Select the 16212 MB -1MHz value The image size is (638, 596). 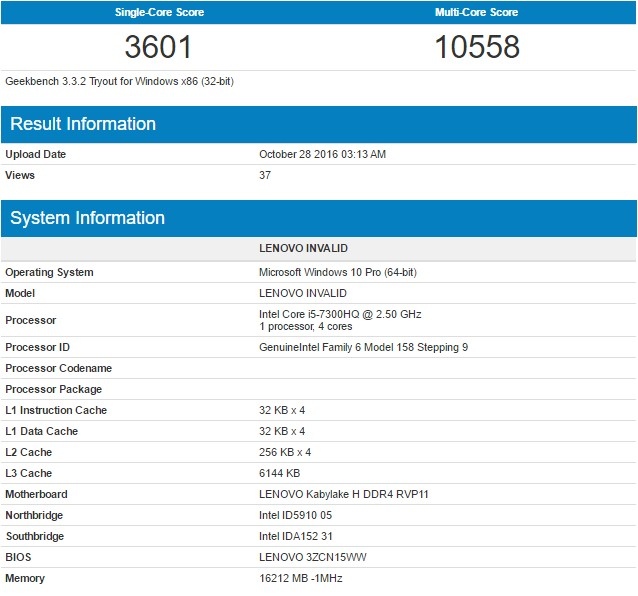(301, 579)
